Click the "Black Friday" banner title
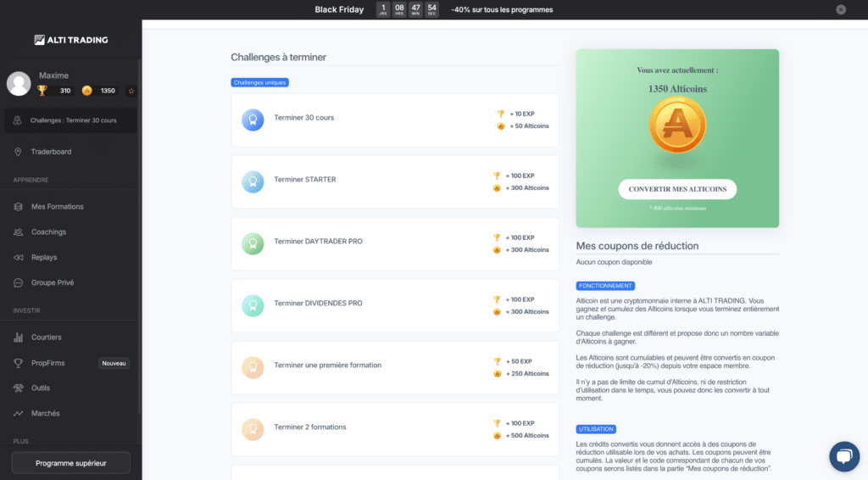The height and width of the screenshot is (480, 868). 339,9
